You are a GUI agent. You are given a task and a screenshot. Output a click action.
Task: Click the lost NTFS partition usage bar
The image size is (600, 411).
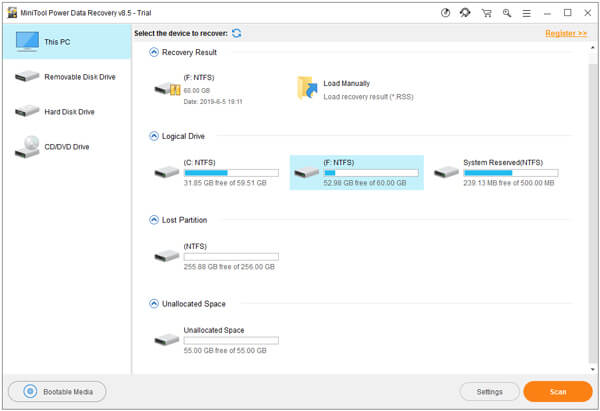pyautogui.click(x=231, y=256)
